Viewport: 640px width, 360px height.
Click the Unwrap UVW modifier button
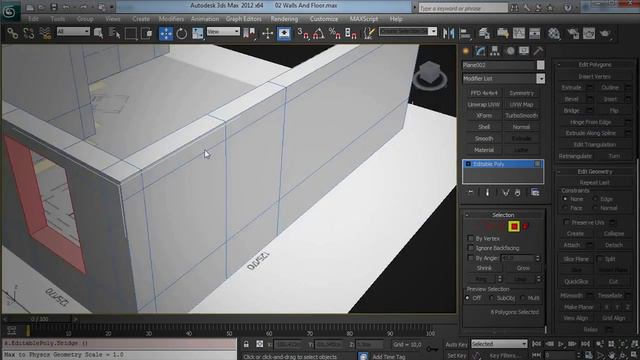tap(484, 104)
